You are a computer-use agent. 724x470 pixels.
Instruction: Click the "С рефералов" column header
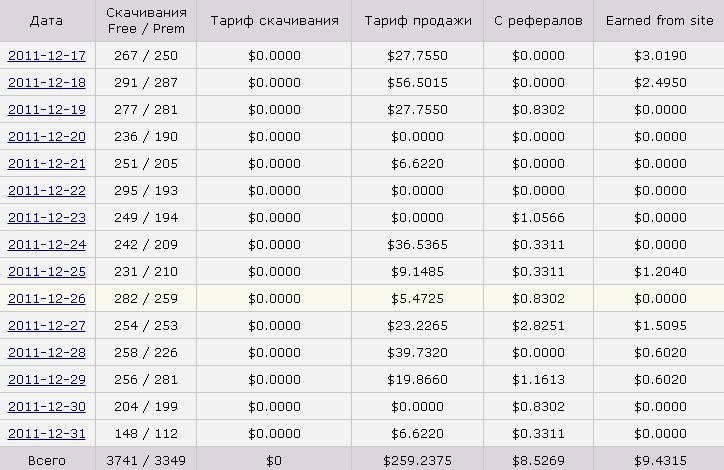(538, 20)
